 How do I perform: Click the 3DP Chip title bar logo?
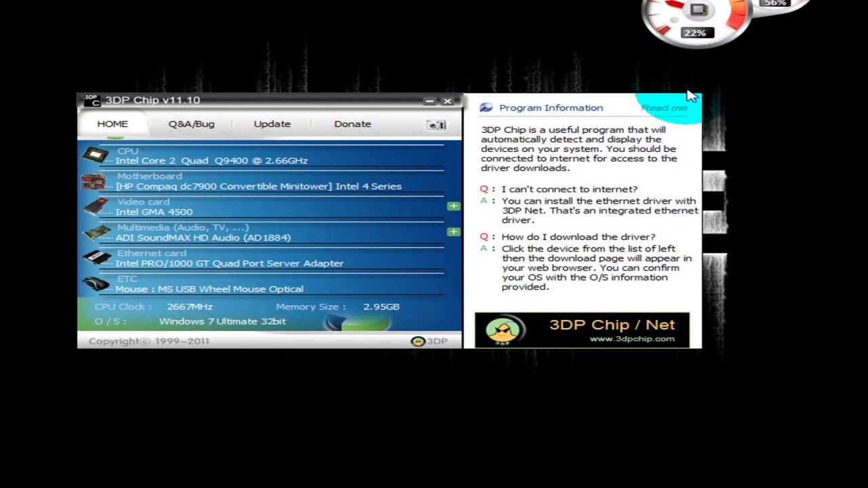point(92,100)
